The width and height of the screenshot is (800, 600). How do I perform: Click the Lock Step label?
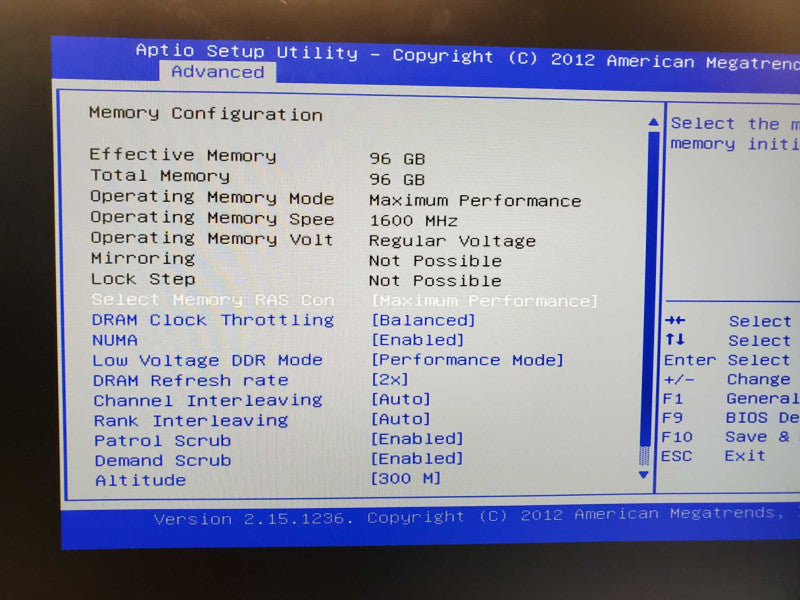(143, 279)
